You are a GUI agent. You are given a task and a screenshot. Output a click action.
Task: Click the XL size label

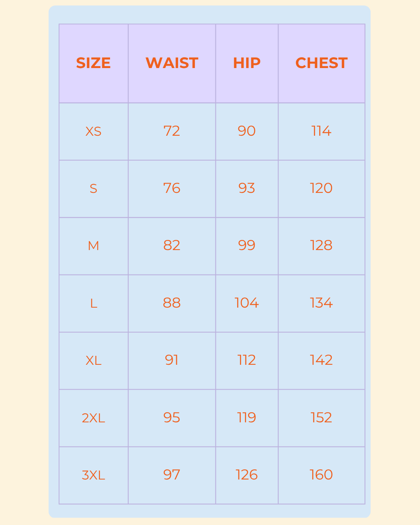pyautogui.click(x=93, y=360)
